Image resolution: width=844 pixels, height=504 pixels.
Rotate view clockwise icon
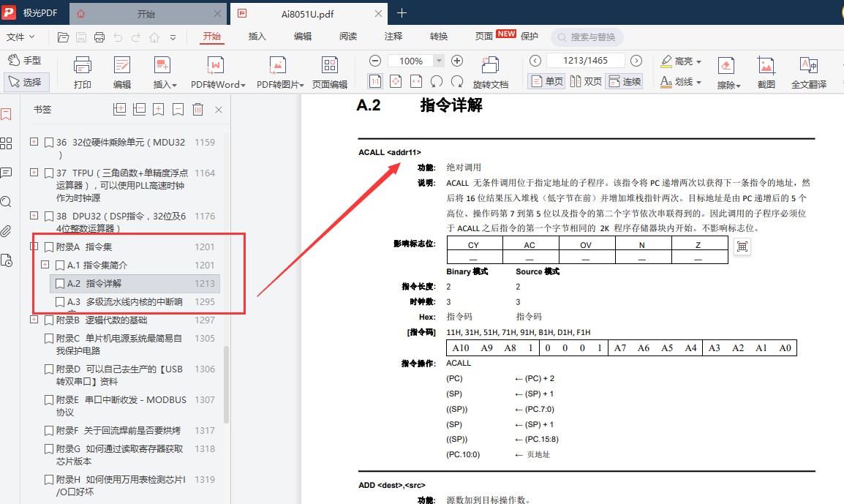pos(457,81)
